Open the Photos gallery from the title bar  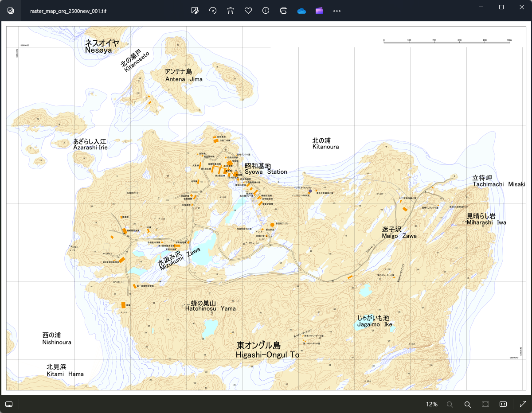coord(10,10)
